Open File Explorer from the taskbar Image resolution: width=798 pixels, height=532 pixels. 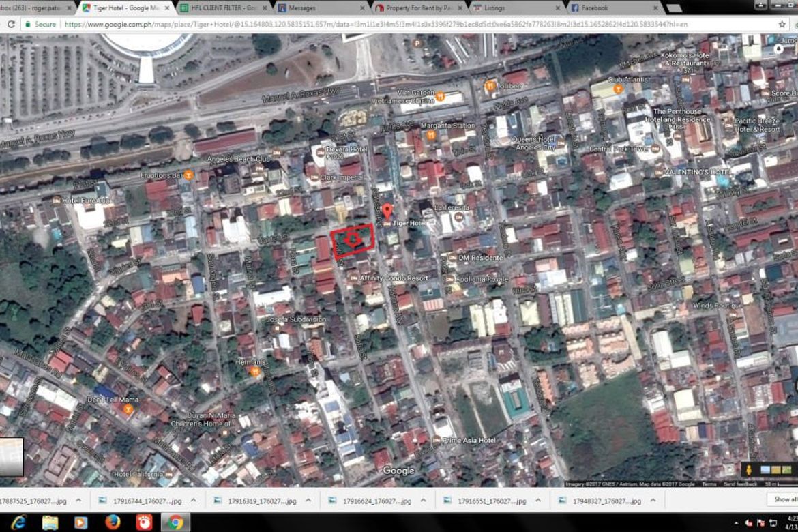(x=50, y=522)
